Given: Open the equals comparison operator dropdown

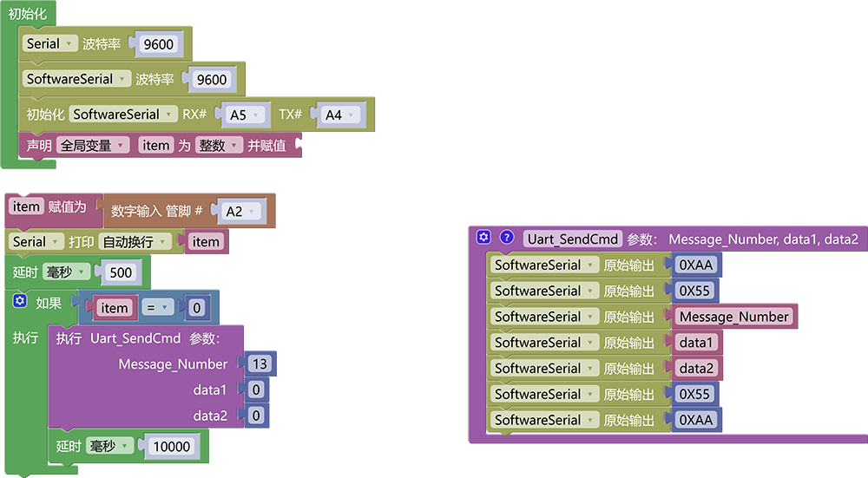Looking at the screenshot, I should (158, 308).
